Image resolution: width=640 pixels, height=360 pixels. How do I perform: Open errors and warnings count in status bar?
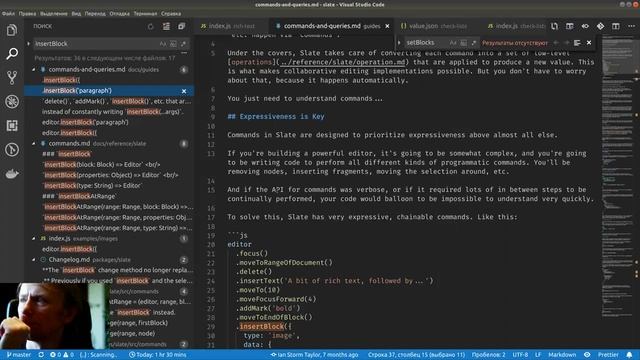point(62,355)
